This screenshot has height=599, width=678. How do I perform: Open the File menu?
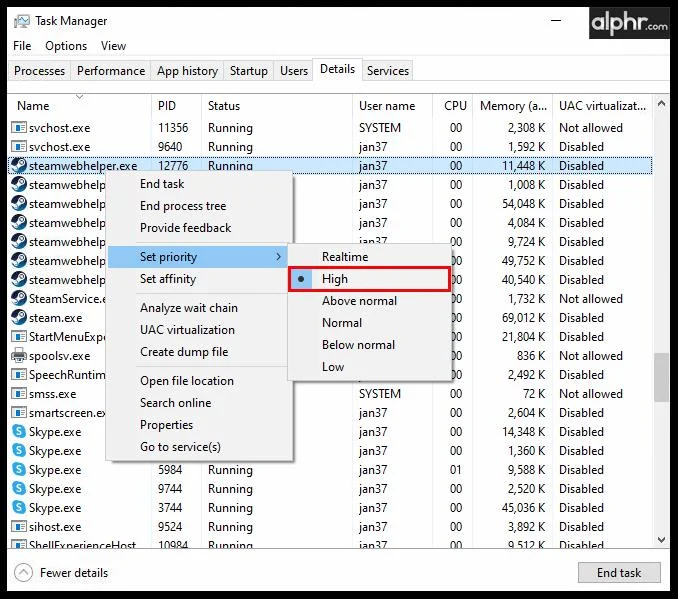pyautogui.click(x=22, y=46)
